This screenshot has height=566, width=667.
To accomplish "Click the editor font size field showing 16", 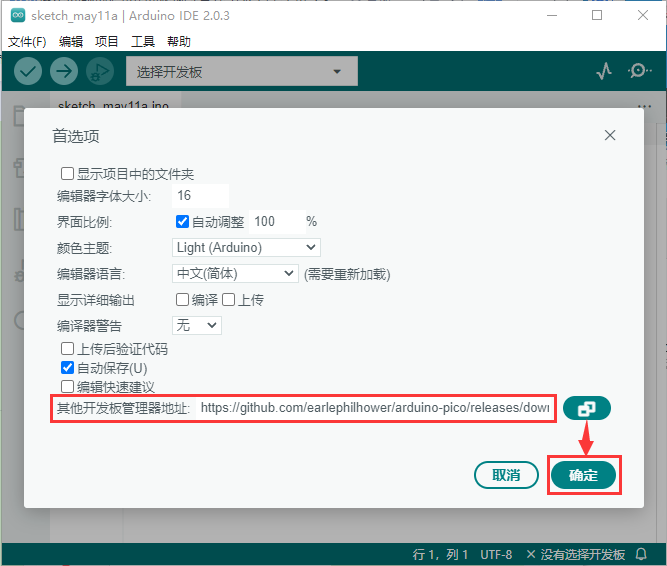I will [201, 196].
